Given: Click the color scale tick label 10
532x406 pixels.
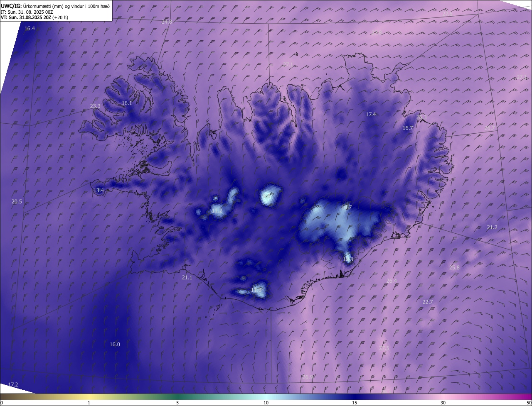Looking at the screenshot, I should tap(266, 403).
